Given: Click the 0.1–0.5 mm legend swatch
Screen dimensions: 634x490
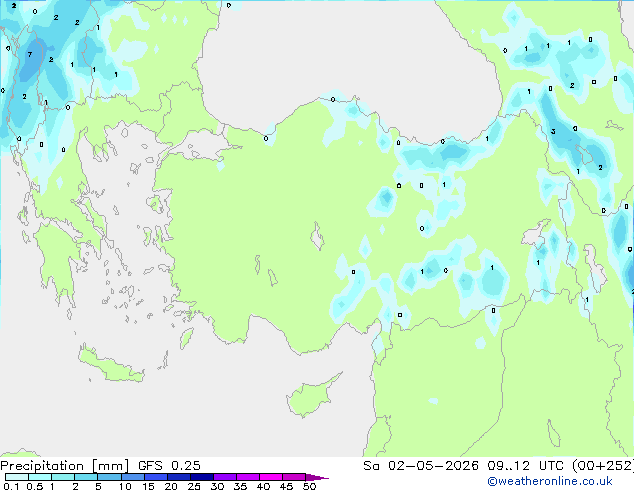Looking at the screenshot, I should click(x=17, y=477).
